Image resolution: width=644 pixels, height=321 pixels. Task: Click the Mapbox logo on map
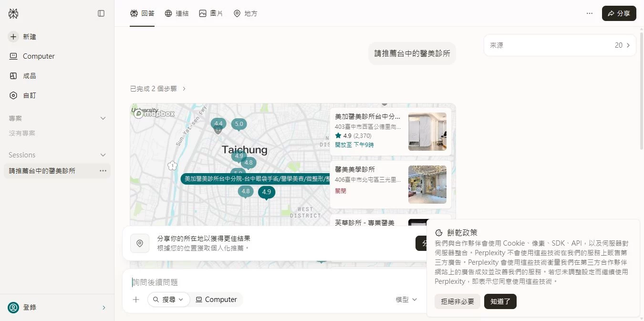tap(154, 114)
